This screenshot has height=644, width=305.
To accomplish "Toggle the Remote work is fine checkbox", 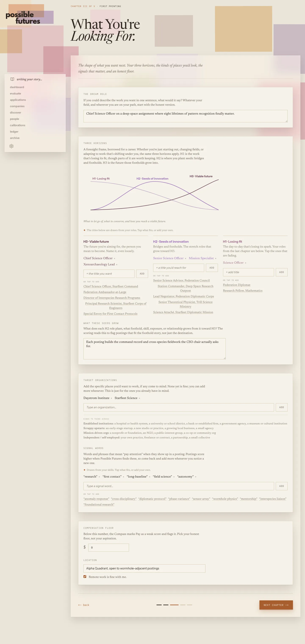I will [85, 576].
